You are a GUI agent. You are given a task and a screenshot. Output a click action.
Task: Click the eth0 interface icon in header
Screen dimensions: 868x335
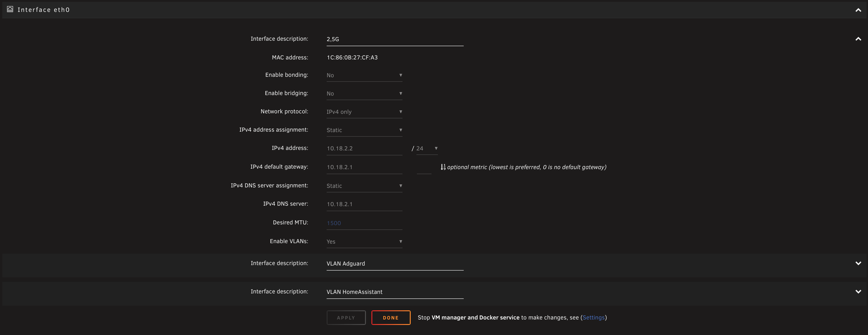(10, 9)
